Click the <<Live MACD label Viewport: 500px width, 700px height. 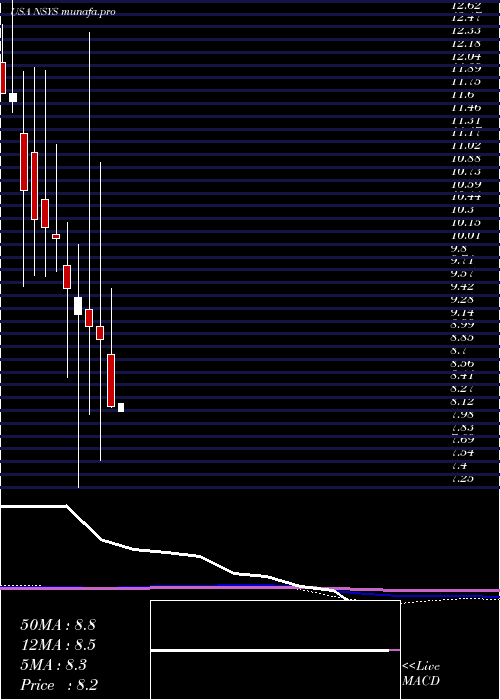tap(421, 674)
